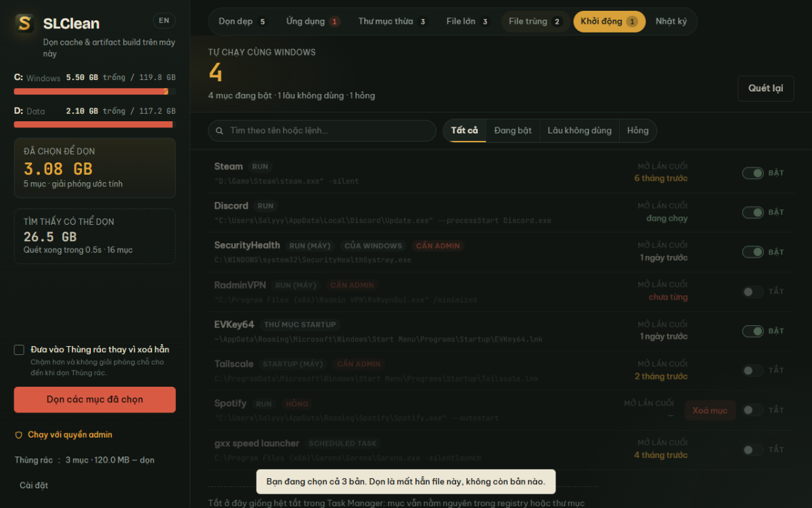The image size is (812, 508).
Task: Click the gxx speed launcher name
Action: pyautogui.click(x=256, y=443)
